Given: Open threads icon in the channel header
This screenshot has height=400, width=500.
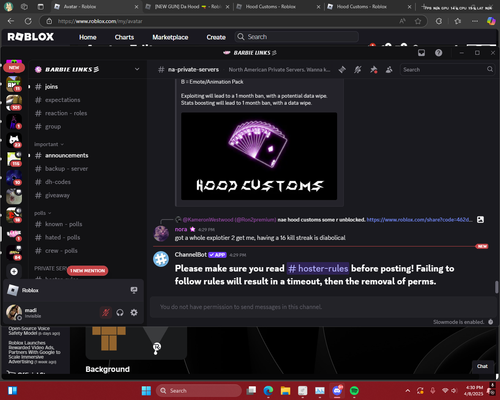Looking at the screenshot, I should point(342,70).
